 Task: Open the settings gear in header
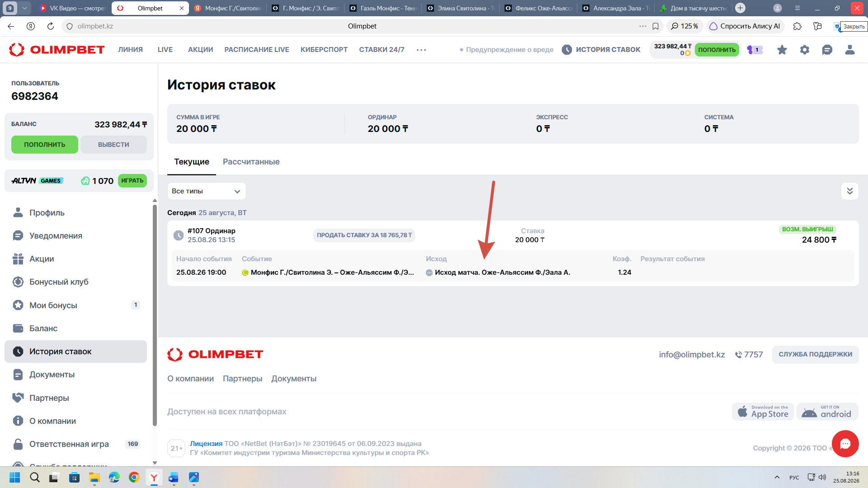click(805, 50)
